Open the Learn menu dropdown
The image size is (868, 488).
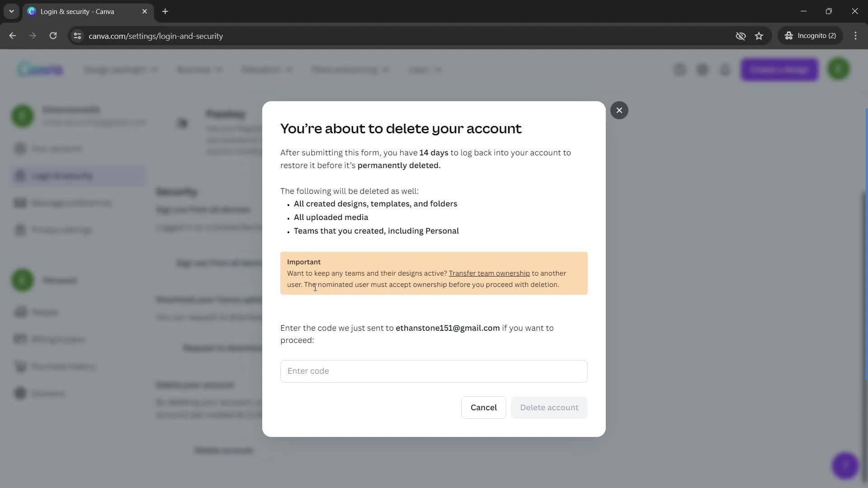424,69
